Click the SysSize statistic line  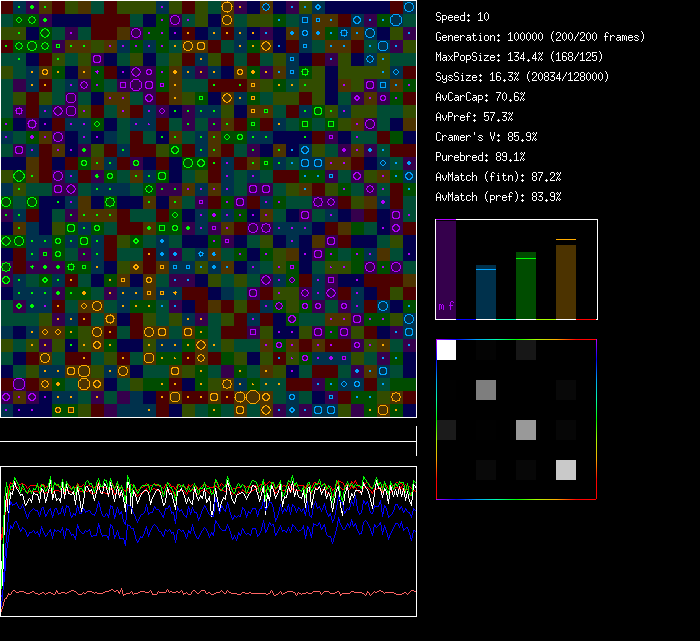click(522, 77)
